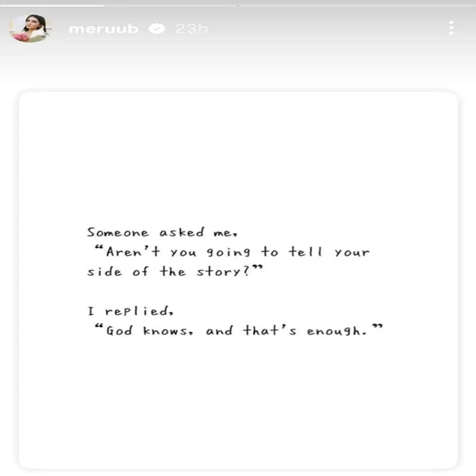Click the word "God" in the quote

tap(119, 330)
